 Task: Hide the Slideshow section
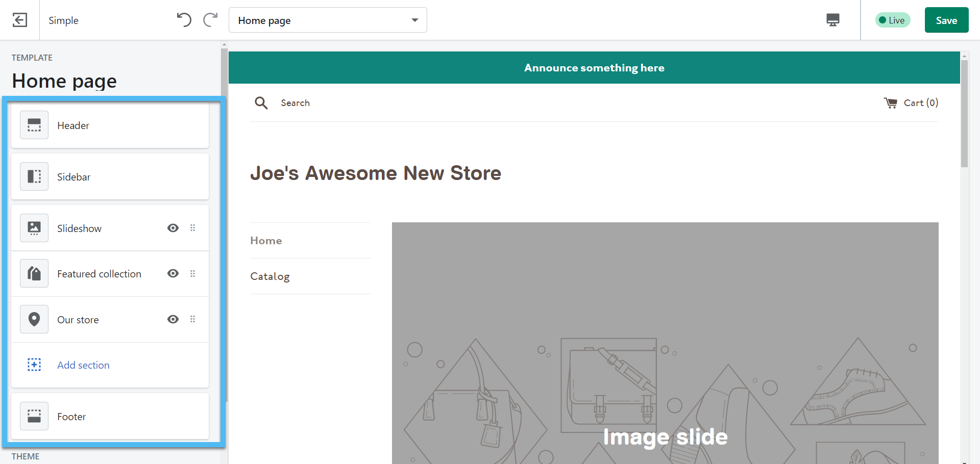173,228
